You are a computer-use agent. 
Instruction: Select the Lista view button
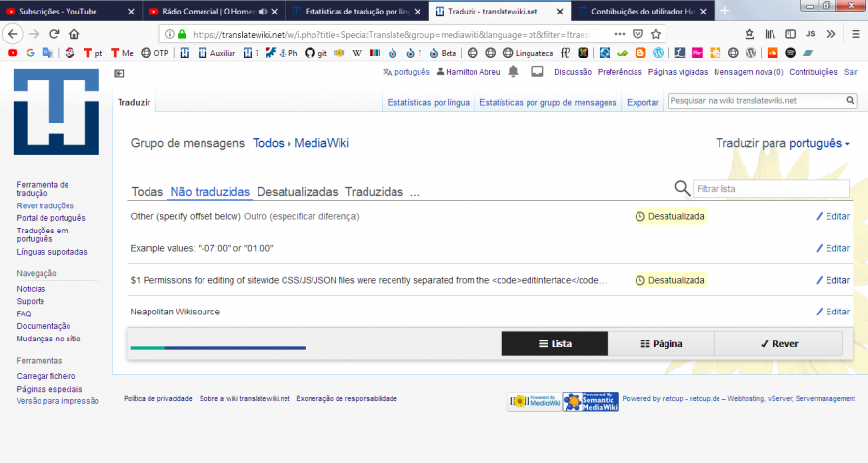(555, 344)
